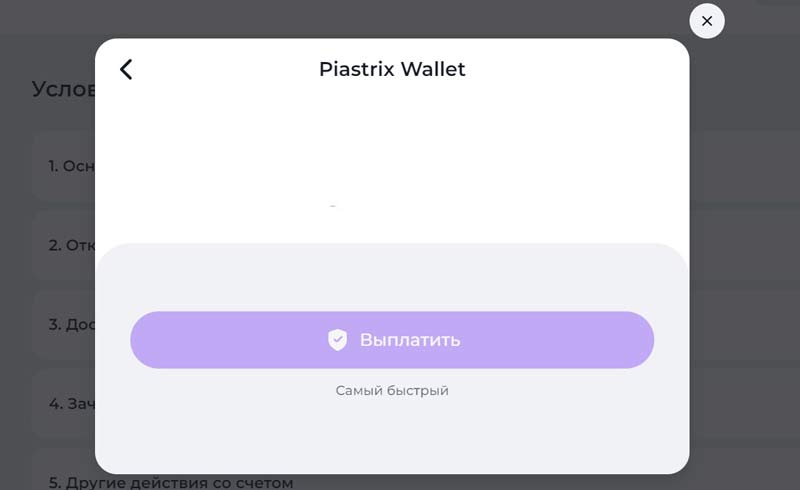Click the 'Услов' page heading behind dialog
The height and width of the screenshot is (490, 800).
(x=64, y=89)
